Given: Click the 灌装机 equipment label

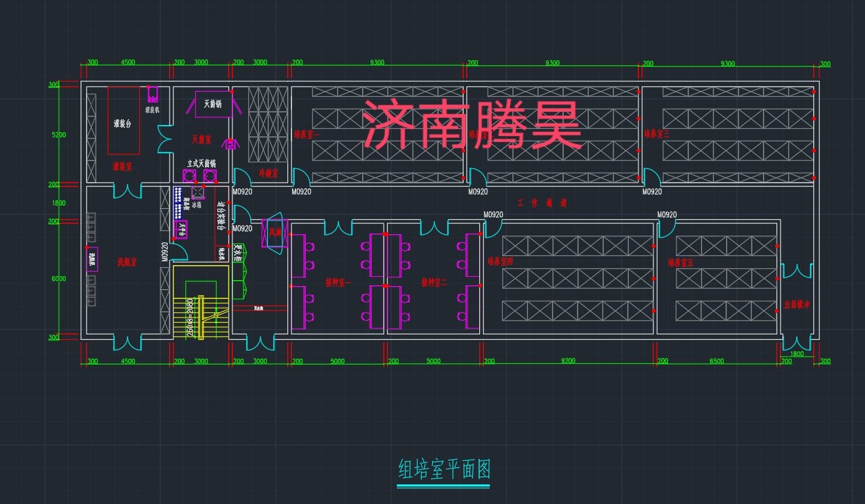Looking at the screenshot, I should tap(151, 109).
